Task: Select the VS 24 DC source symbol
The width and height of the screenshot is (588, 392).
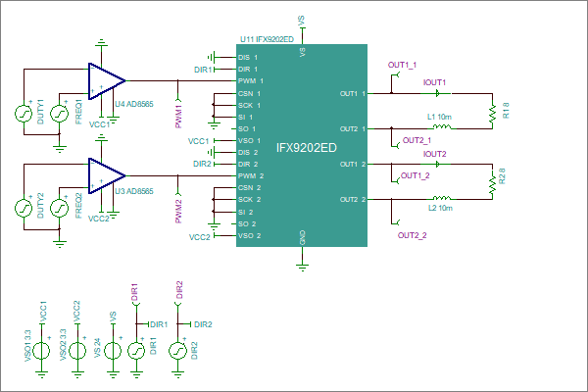Action: point(113,351)
